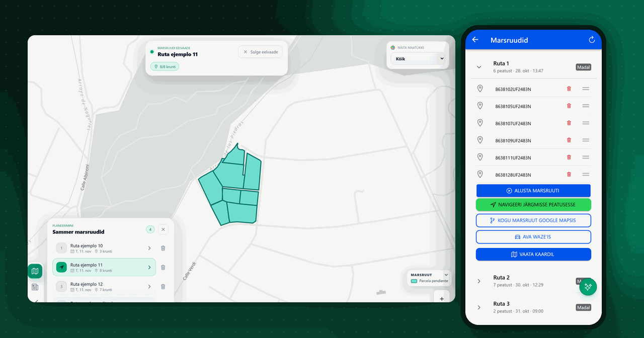Click the navigation arrow icon of Ruta ejemplo 11
Screen dimensions: 644x338
point(61,267)
